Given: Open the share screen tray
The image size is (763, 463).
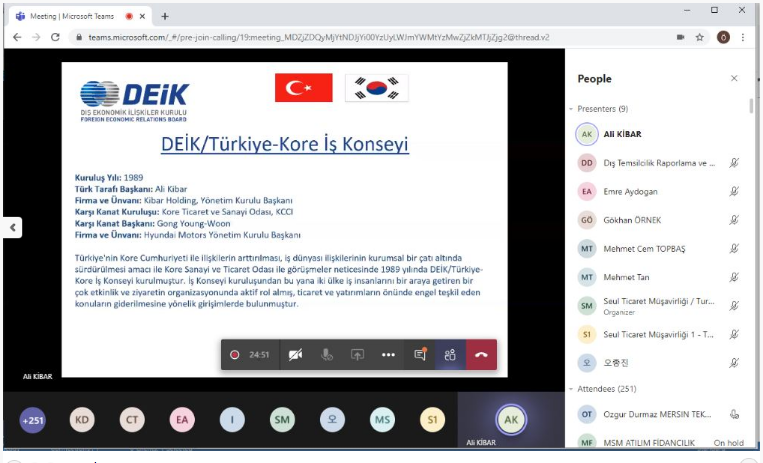Looking at the screenshot, I should 357,355.
